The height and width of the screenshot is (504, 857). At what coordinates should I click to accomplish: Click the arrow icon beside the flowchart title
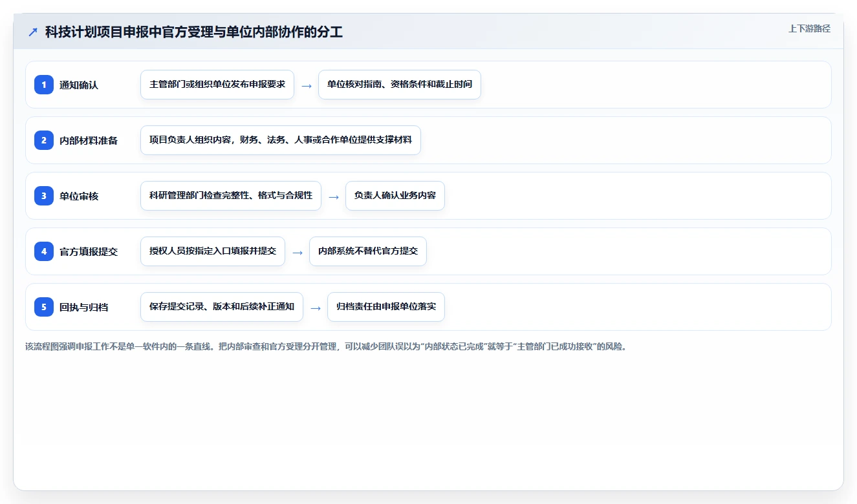tap(33, 32)
